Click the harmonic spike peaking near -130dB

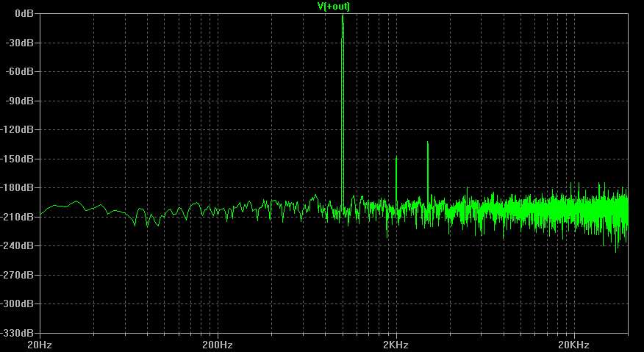click(x=428, y=173)
